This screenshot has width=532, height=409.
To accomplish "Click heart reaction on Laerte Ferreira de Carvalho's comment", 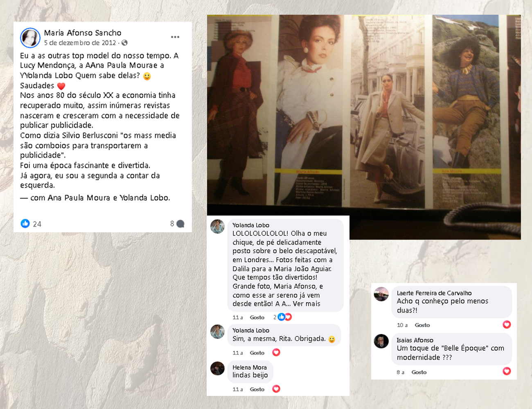I will click(x=507, y=324).
